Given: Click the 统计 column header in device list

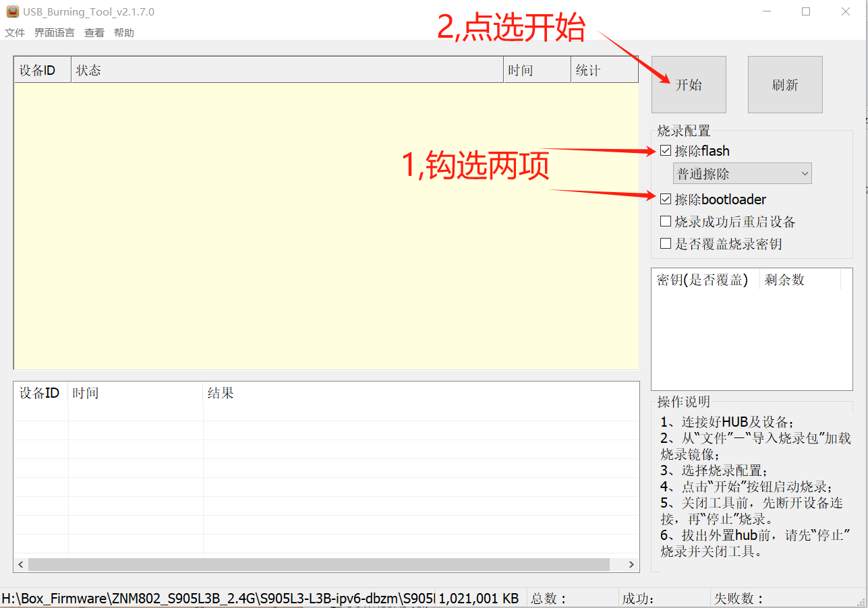Looking at the screenshot, I should [604, 70].
